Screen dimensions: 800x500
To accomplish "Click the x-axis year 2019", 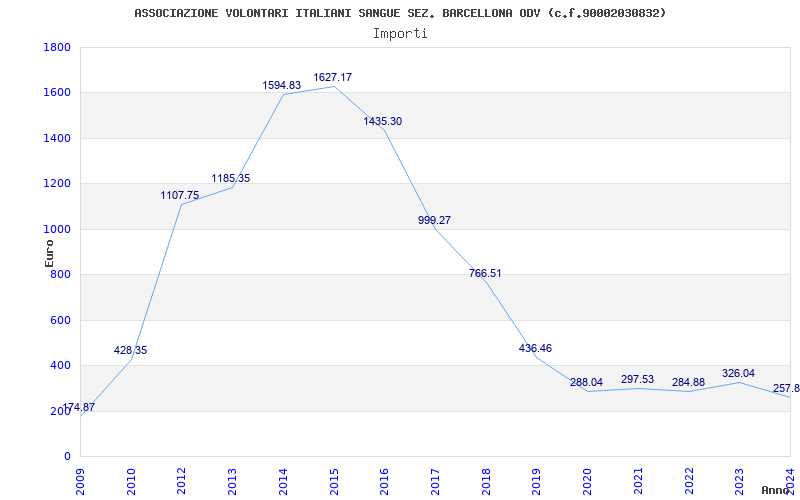I will 537,482.
